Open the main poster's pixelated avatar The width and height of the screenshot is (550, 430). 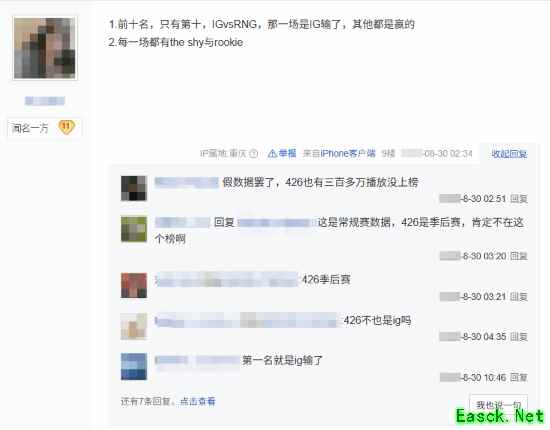point(45,48)
